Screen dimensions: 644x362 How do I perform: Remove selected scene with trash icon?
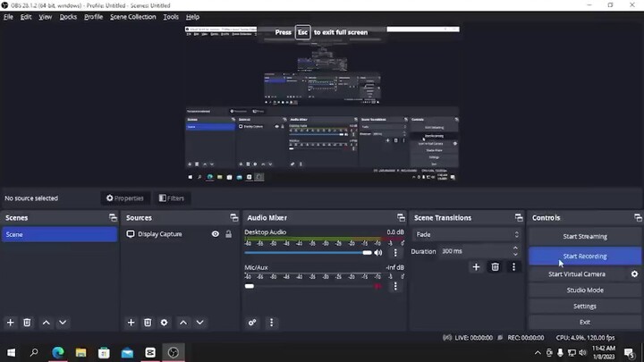point(27,323)
